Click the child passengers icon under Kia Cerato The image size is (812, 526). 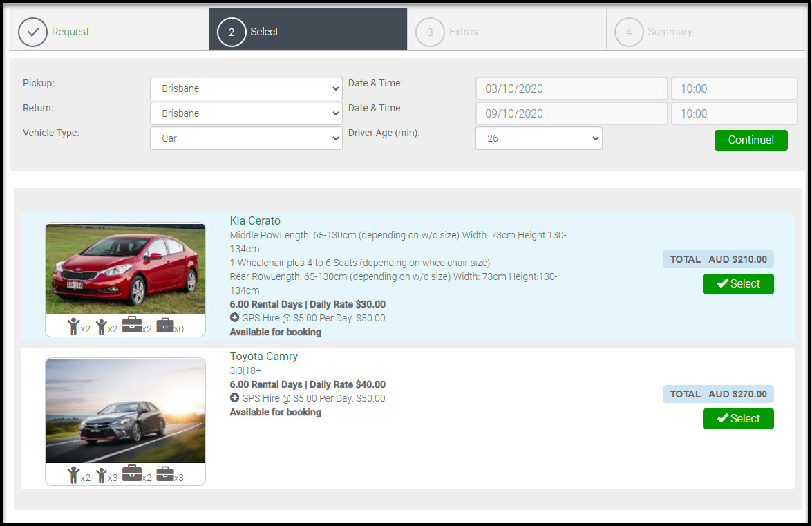click(x=102, y=327)
